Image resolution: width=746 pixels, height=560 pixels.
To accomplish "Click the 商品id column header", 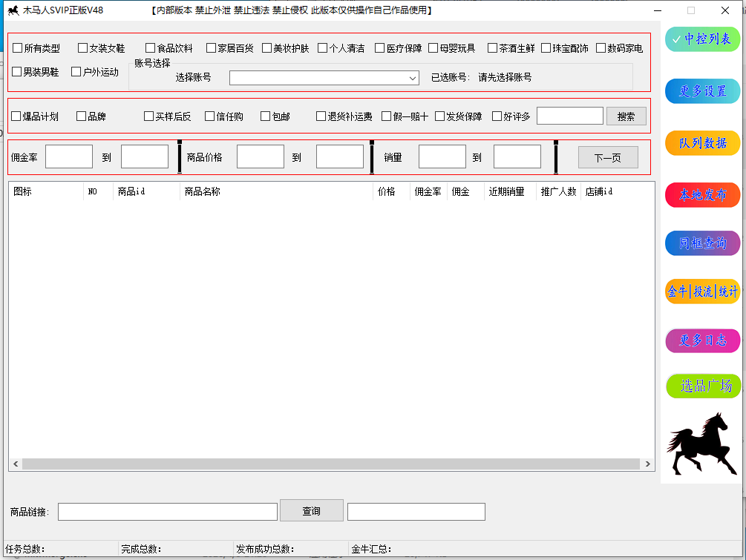I will tap(146, 191).
